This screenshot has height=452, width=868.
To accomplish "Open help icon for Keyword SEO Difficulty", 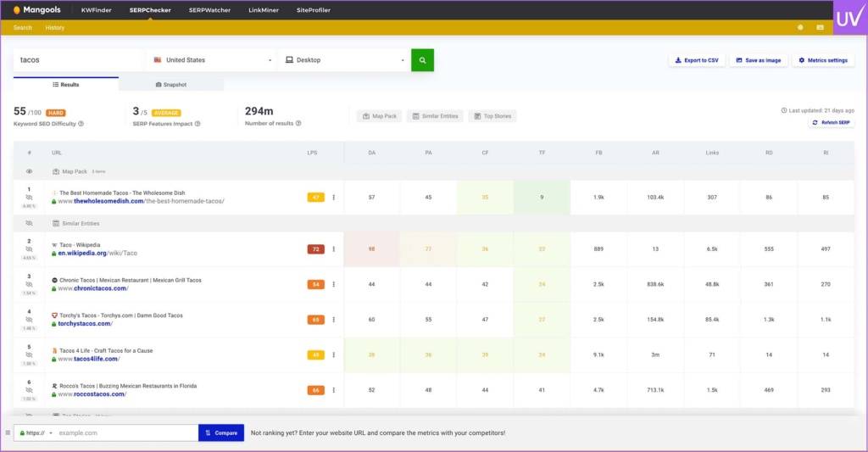I will coord(81,124).
